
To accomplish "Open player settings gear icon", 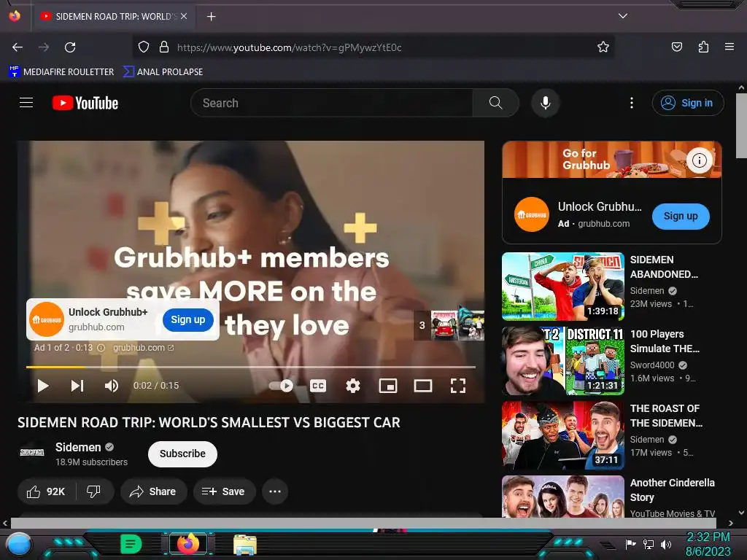I will tap(353, 386).
